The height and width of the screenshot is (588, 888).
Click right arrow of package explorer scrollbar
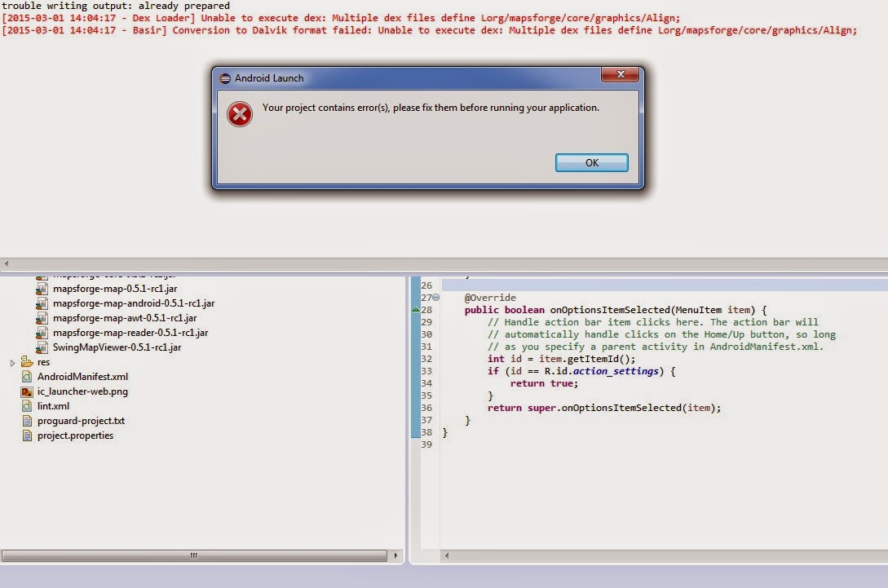[x=395, y=555]
